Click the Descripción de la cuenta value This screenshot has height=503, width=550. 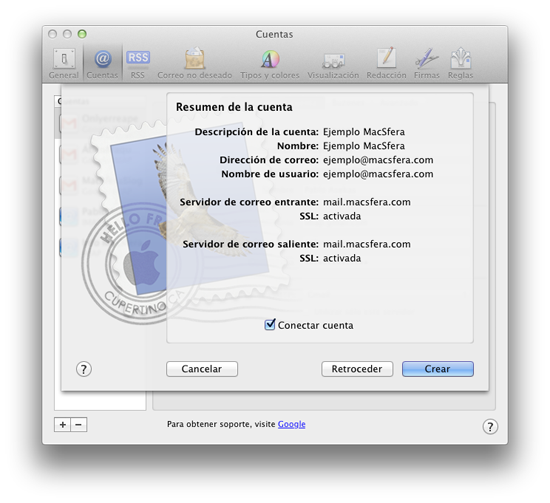click(364, 132)
